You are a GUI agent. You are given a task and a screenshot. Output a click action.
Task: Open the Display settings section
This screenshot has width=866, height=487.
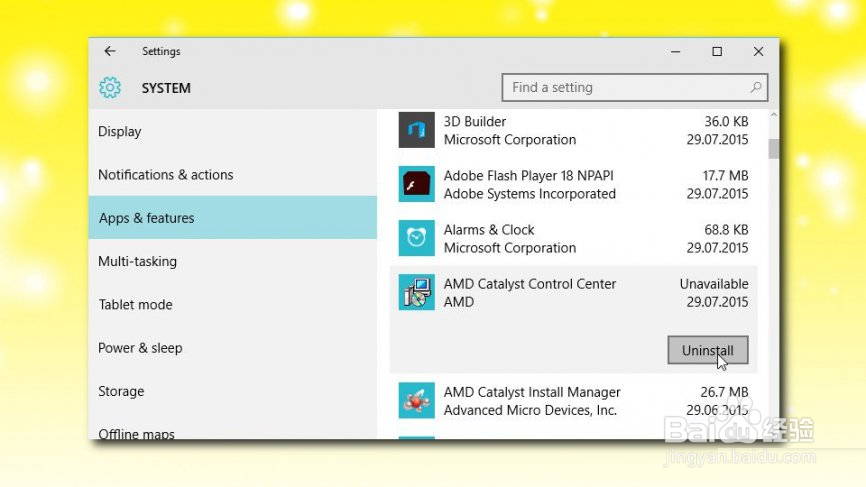click(x=233, y=131)
